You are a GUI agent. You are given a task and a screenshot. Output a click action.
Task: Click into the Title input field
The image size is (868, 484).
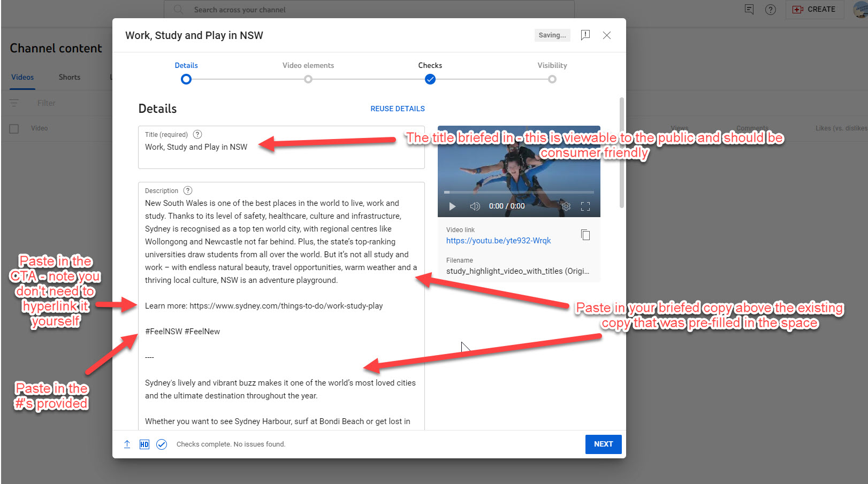[281, 148]
